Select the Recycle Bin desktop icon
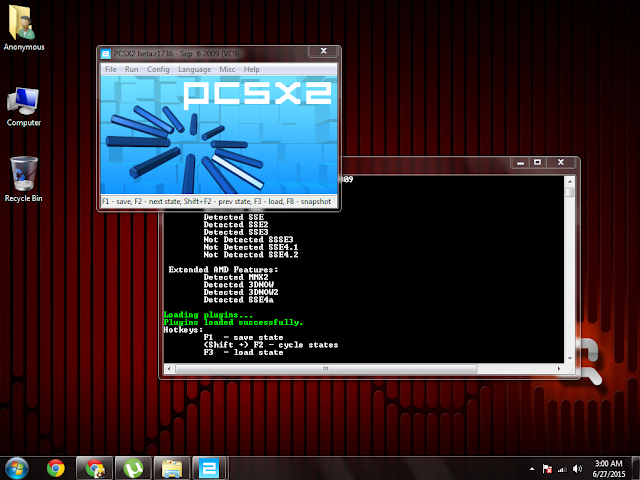The width and height of the screenshot is (640, 480). 24,180
